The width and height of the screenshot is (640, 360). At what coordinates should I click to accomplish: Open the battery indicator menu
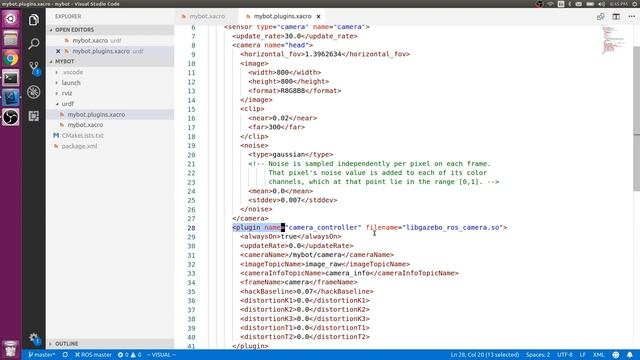click(x=590, y=4)
